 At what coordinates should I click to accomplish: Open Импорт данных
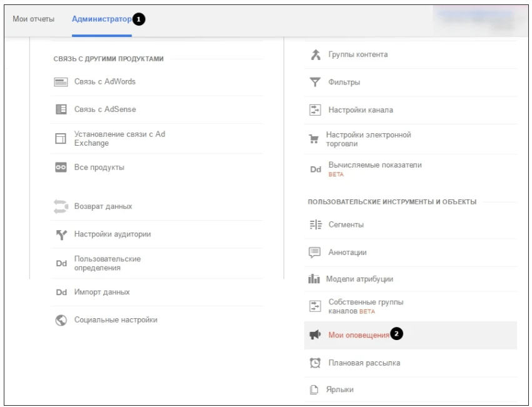point(102,292)
